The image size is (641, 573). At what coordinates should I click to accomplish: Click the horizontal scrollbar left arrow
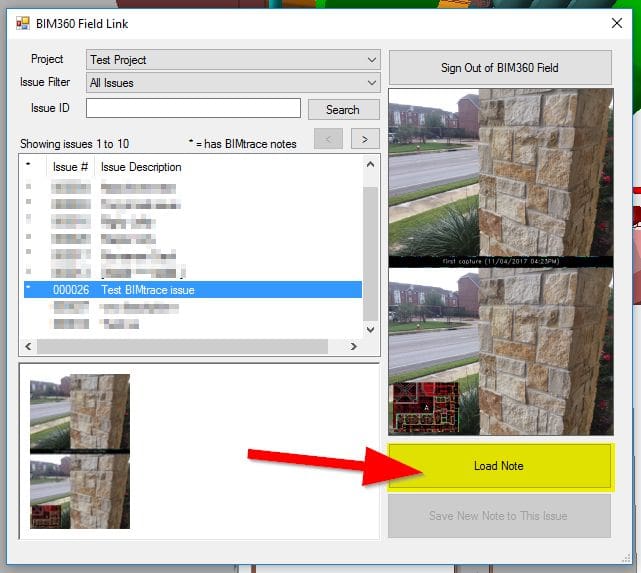coord(28,347)
